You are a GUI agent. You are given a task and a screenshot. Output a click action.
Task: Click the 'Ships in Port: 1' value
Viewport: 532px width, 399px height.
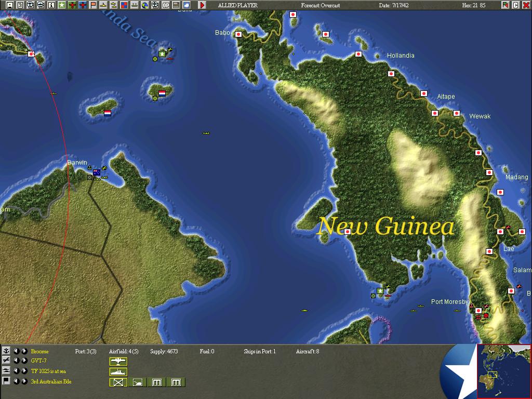click(x=260, y=351)
